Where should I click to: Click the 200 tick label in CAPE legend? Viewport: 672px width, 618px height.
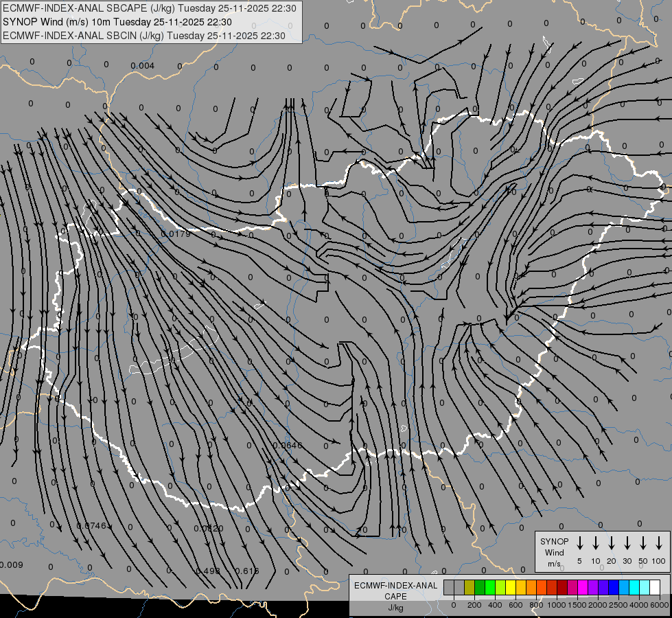[474, 605]
